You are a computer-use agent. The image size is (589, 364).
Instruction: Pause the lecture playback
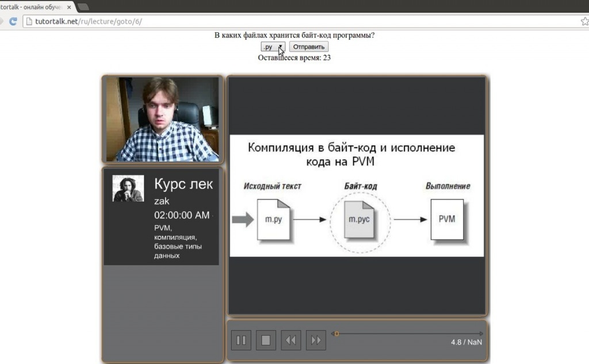[x=240, y=340]
